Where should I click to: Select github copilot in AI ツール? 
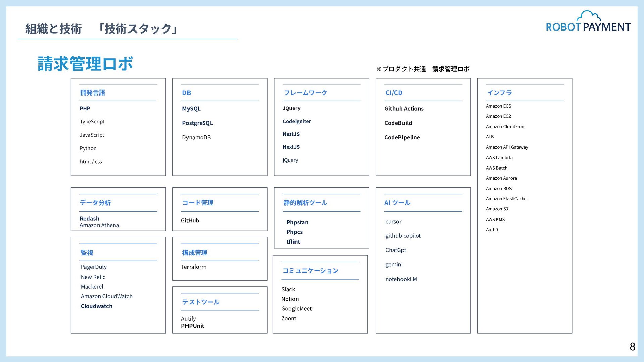(402, 236)
